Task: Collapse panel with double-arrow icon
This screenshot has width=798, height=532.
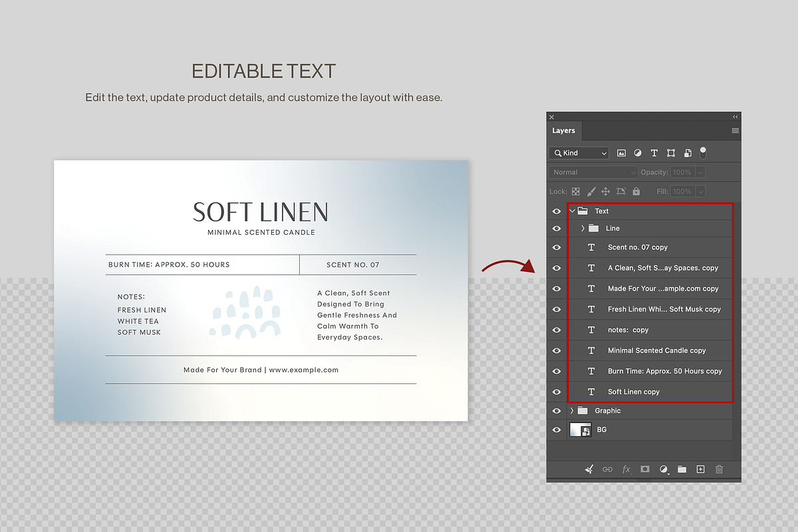Action: (x=735, y=117)
